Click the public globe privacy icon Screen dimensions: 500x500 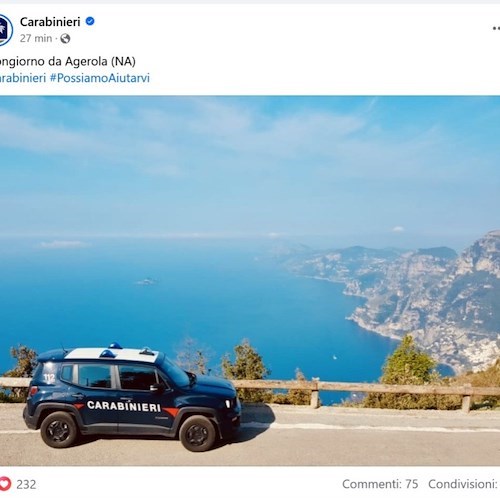point(65,39)
